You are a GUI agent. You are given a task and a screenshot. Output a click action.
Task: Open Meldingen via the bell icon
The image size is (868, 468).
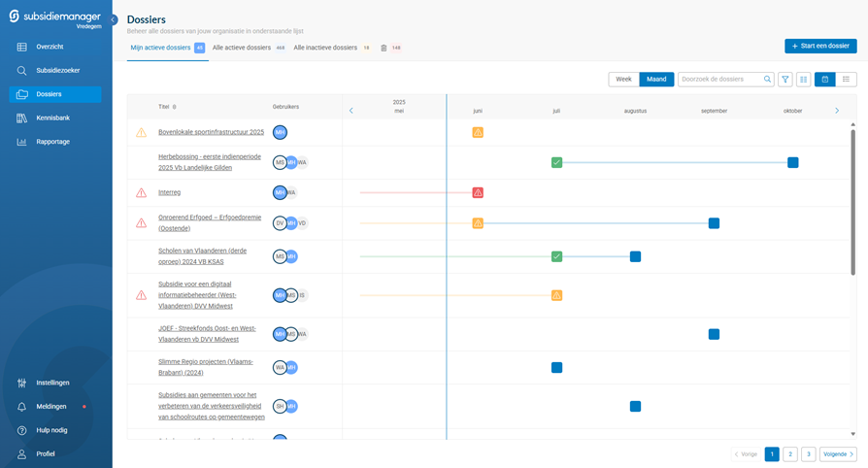click(21, 407)
